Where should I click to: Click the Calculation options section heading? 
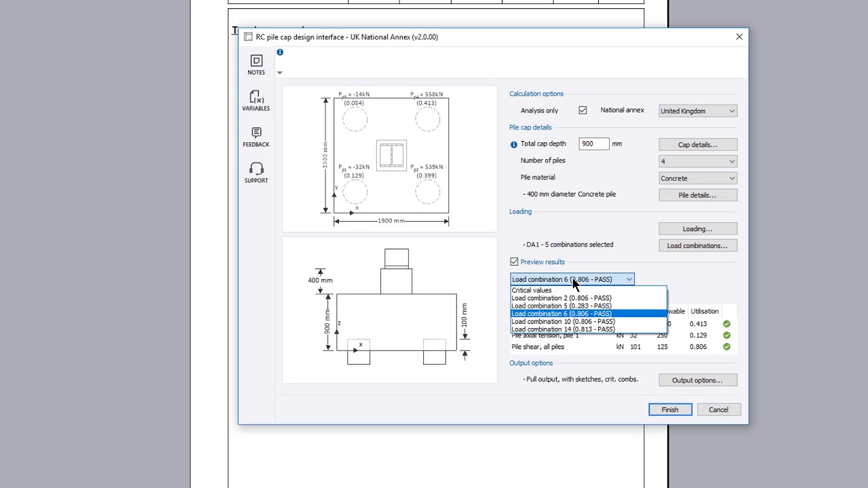[x=536, y=94]
